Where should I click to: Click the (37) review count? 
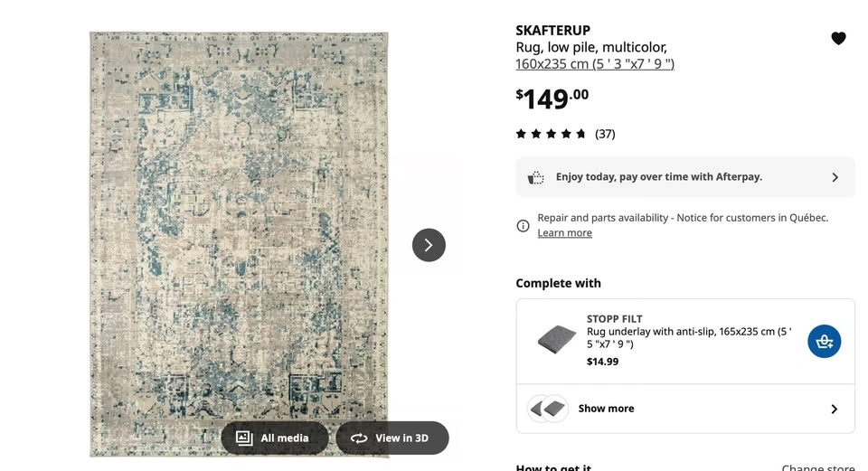click(x=605, y=134)
